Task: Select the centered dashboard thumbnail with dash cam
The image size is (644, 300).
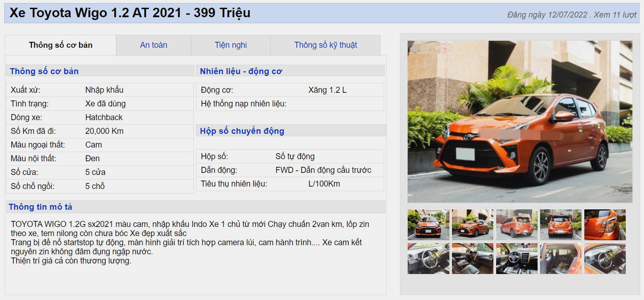Action: point(517,258)
